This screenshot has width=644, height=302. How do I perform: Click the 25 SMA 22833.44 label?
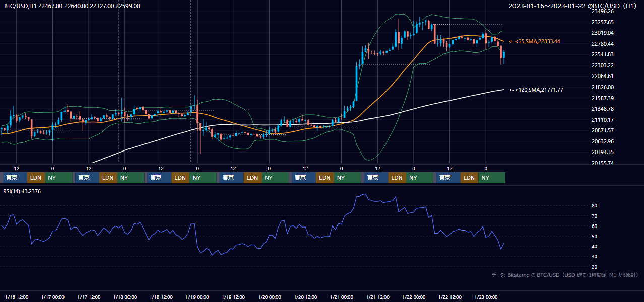[x=534, y=41]
